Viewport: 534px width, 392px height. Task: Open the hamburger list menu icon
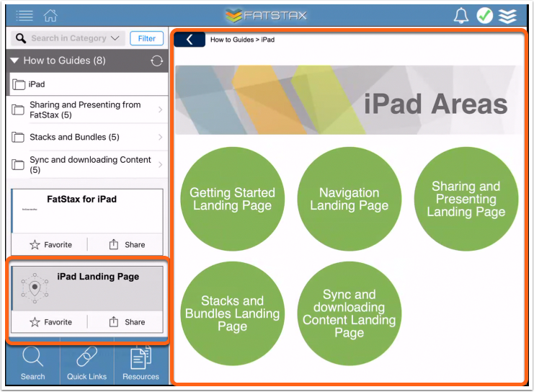click(25, 16)
